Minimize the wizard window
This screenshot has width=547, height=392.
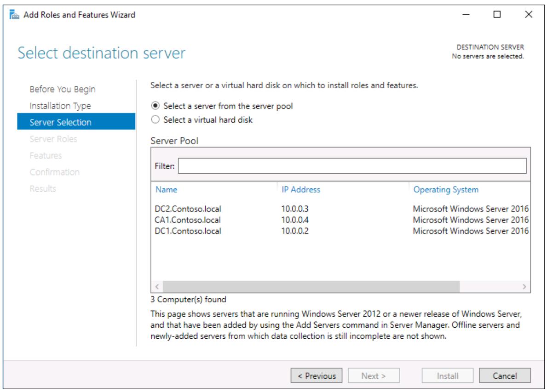pos(466,15)
